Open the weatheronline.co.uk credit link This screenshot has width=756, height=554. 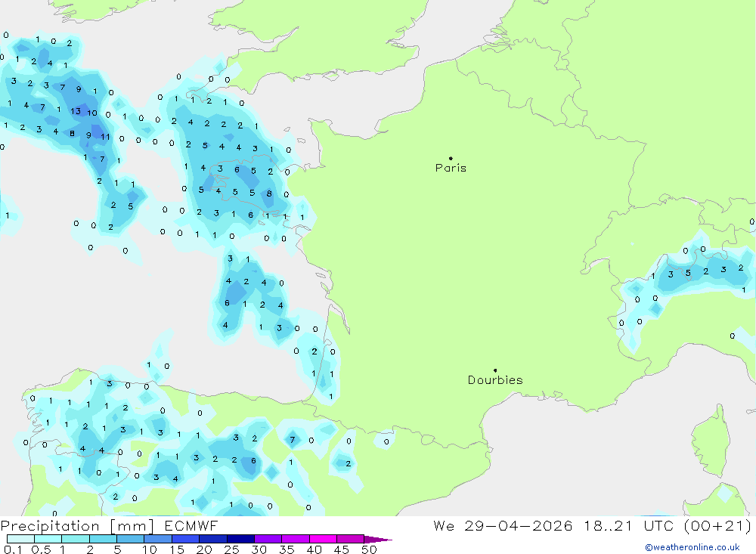pos(692,547)
